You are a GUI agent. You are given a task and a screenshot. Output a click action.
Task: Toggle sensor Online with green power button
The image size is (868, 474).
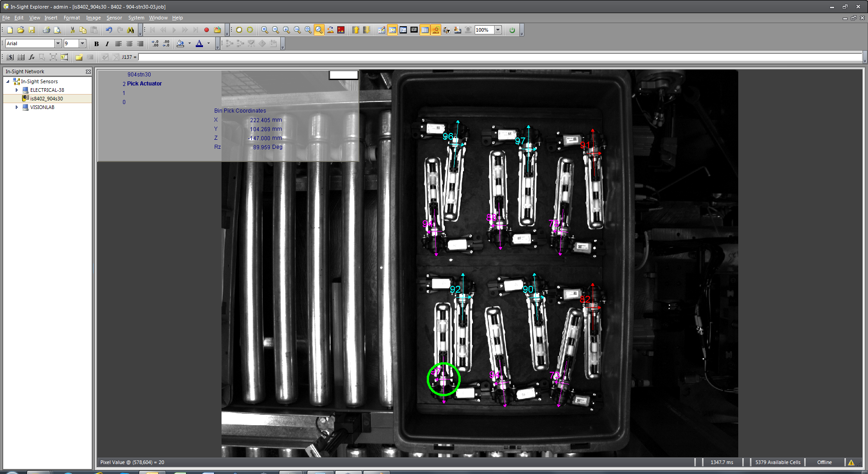512,30
